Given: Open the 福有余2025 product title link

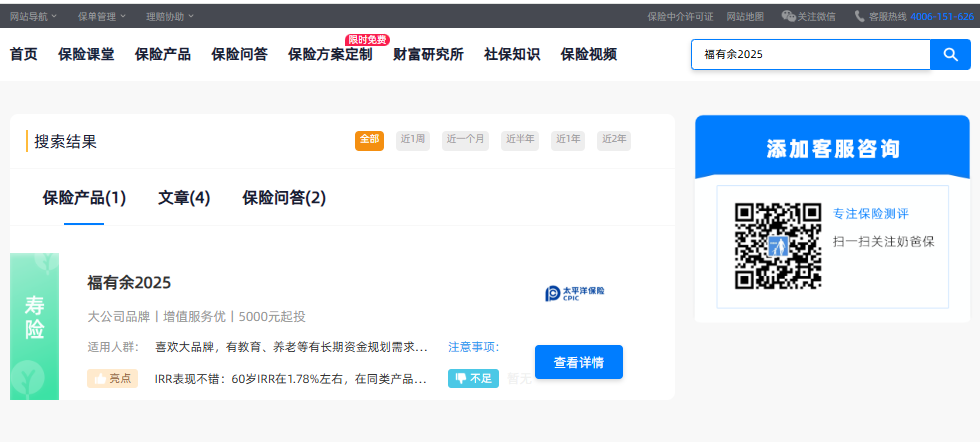Looking at the screenshot, I should [x=129, y=283].
